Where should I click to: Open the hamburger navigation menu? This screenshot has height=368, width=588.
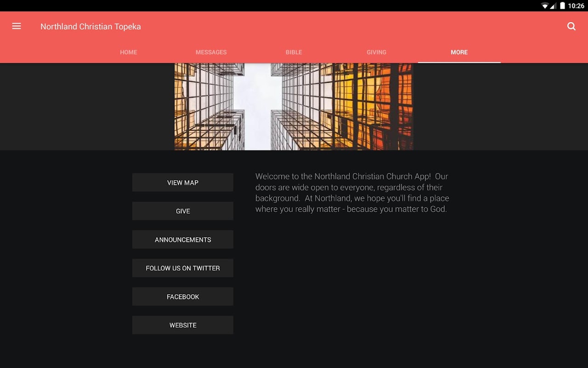[x=17, y=26]
